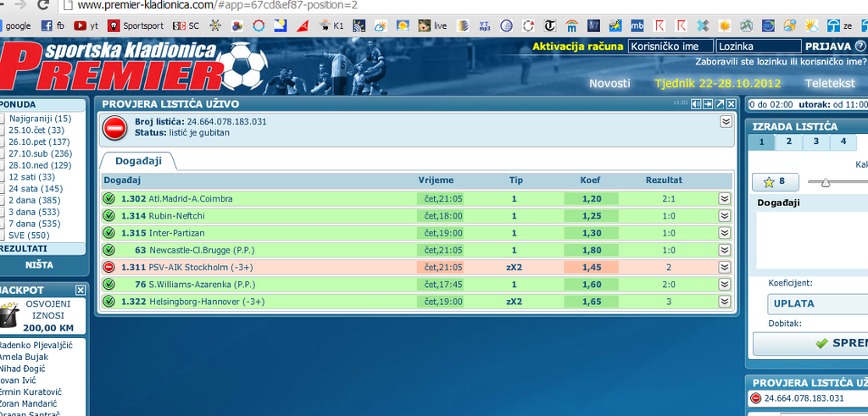
Task: Tick the 25.10.čet (33) checkbox
Action: [x=3, y=130]
